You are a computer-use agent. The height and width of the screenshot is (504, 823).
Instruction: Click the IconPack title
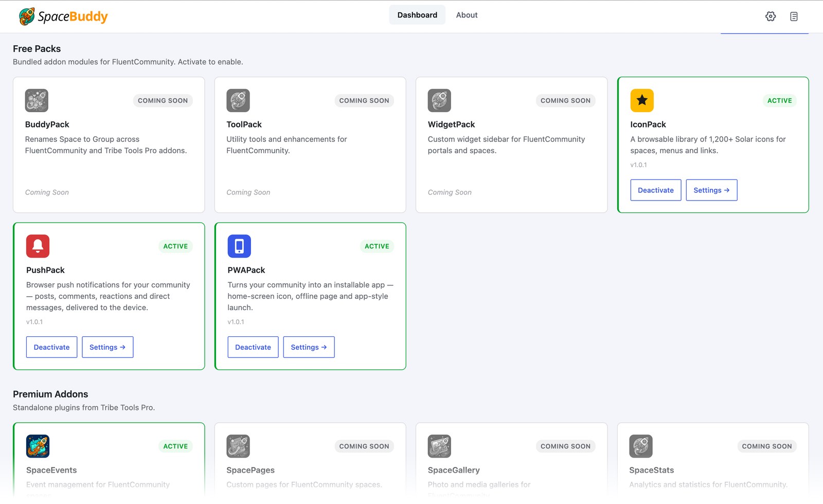pyautogui.click(x=648, y=124)
